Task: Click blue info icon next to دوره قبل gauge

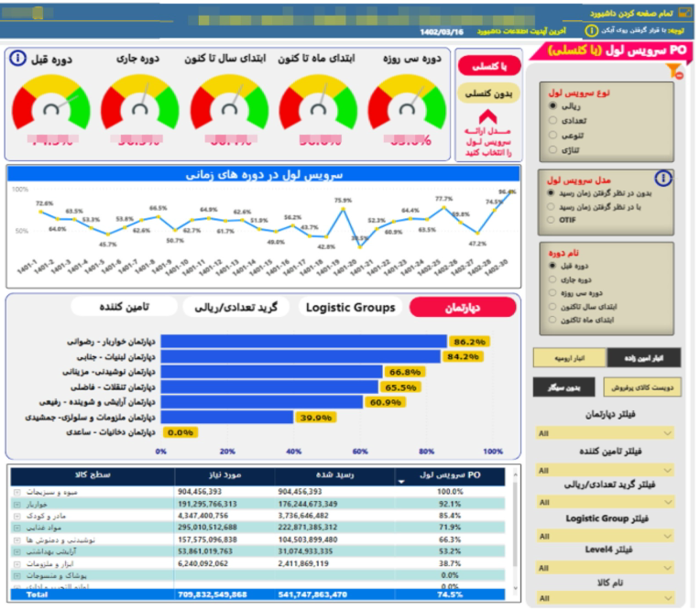Action: tap(17, 58)
